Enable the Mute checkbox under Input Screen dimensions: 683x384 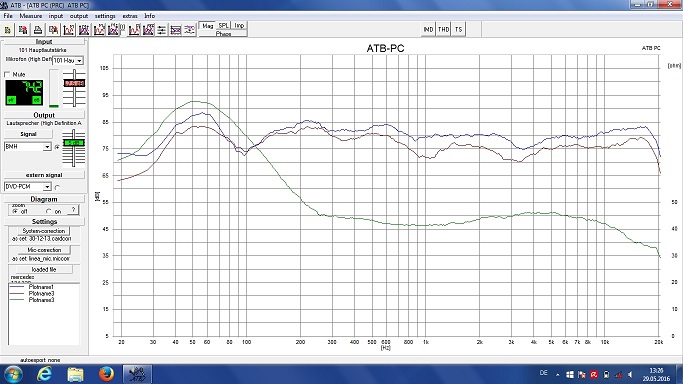[7, 74]
